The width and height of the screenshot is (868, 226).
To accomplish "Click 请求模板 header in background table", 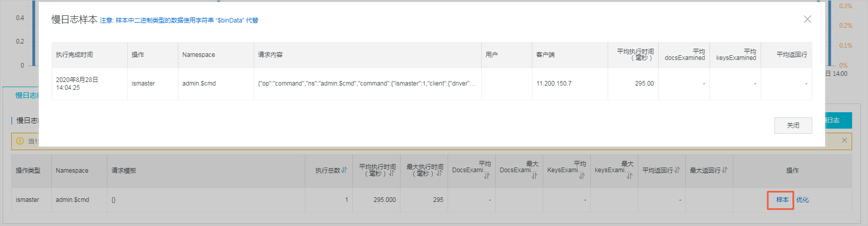I will [124, 171].
